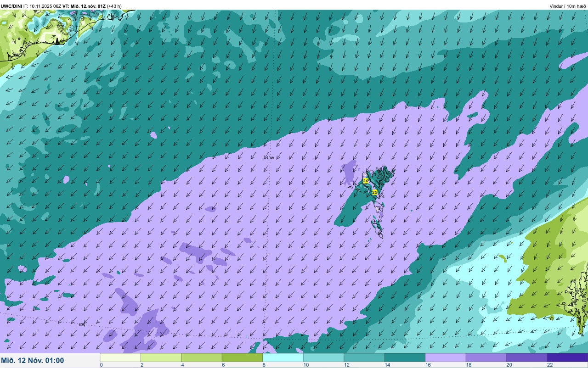Click the yellow station marker labeled 25

374,192
